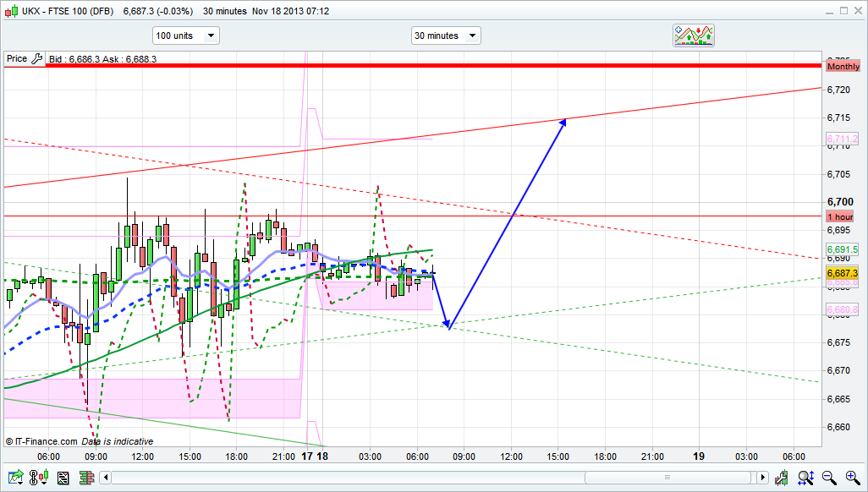Zoom out using the minus magnifier
Image resolution: width=868 pixels, height=492 pixels.
(829, 478)
